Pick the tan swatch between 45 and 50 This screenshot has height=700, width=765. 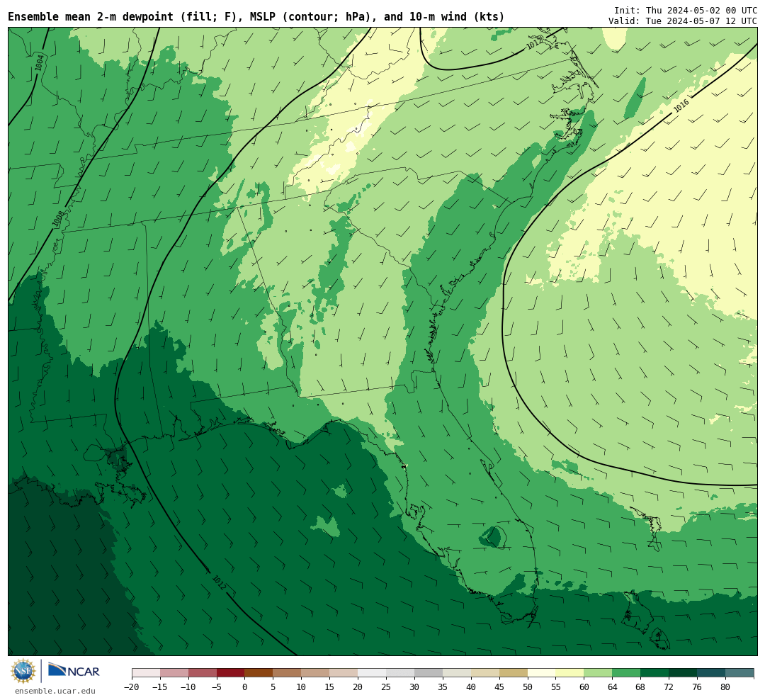pyautogui.click(x=514, y=673)
